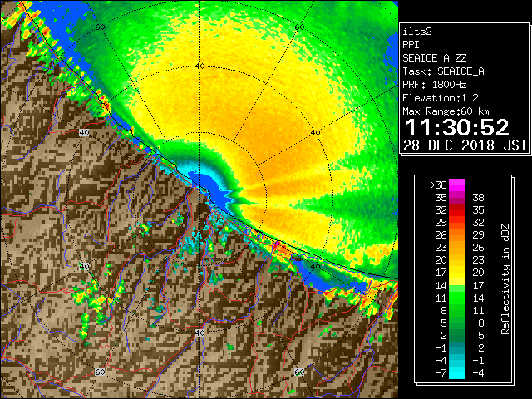Click the 'Task: SEAICE_A' line

pos(443,71)
